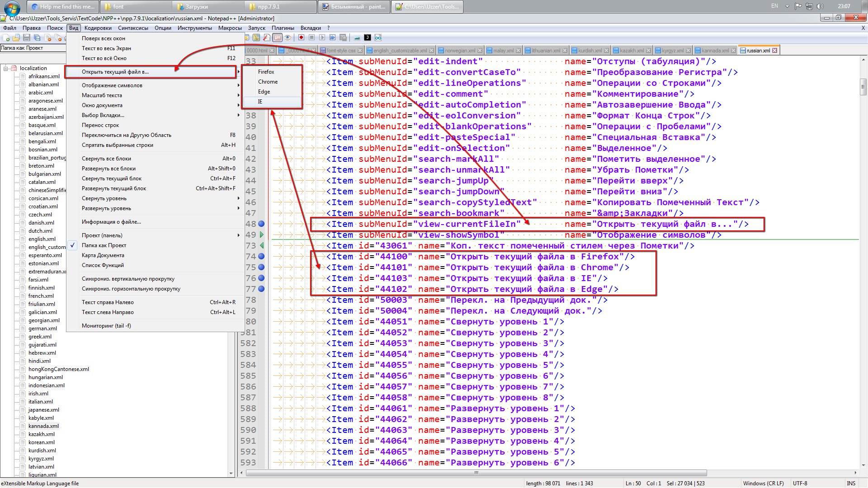
Task: Click the Playback macro icon
Action: coord(322,38)
